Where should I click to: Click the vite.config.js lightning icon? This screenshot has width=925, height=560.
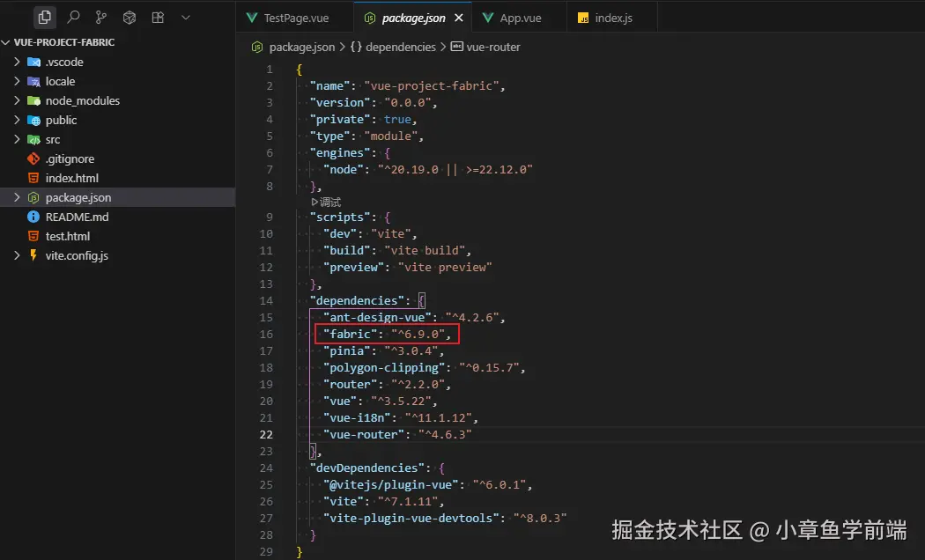(x=33, y=255)
